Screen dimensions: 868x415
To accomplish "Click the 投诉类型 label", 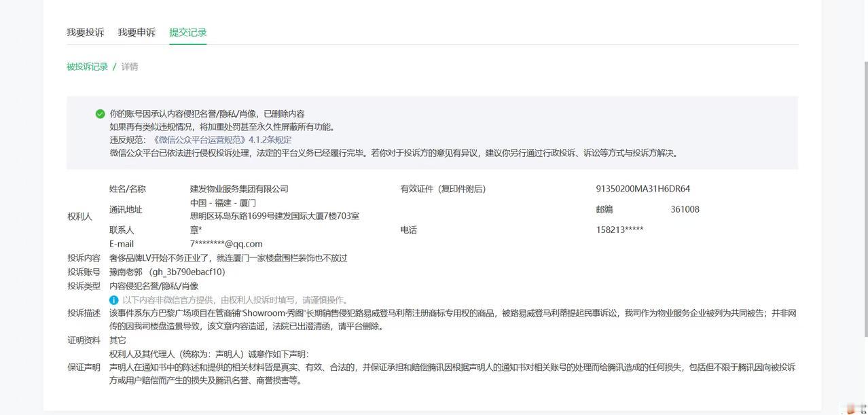I will click(x=84, y=286).
